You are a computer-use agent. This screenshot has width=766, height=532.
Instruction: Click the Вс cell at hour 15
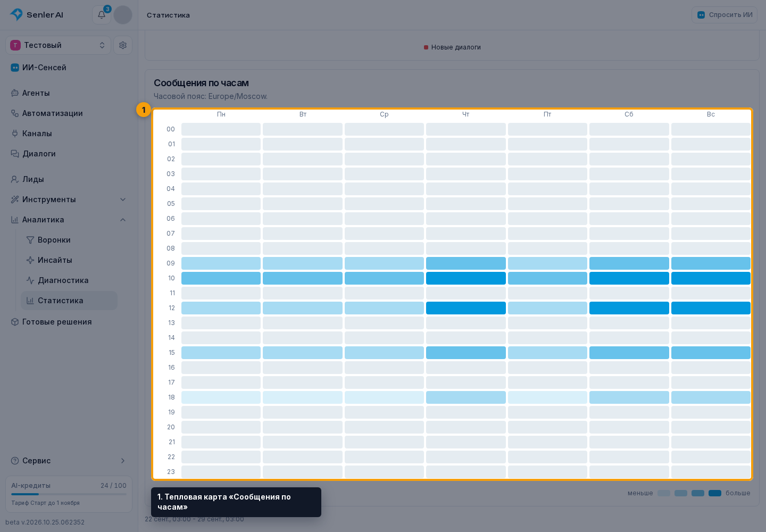pos(711,353)
